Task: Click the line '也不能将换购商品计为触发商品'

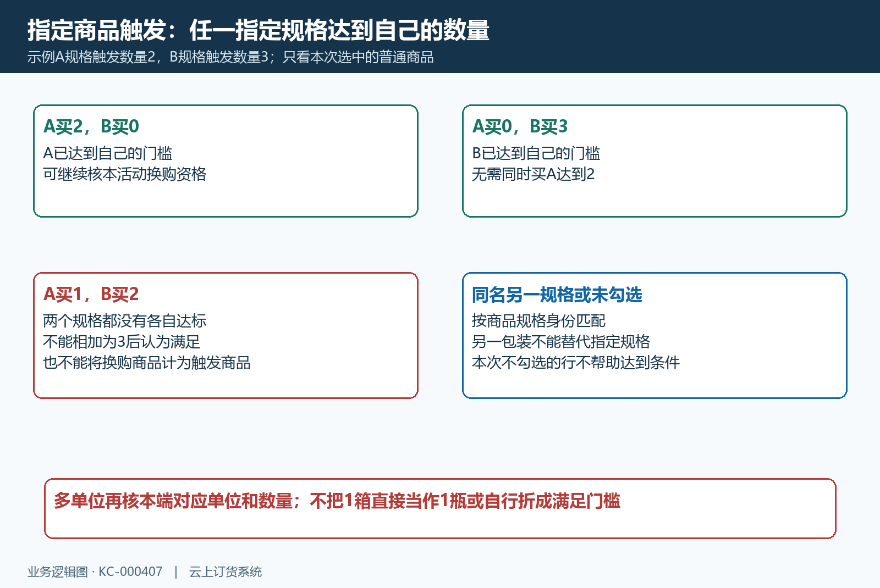Action: click(147, 363)
